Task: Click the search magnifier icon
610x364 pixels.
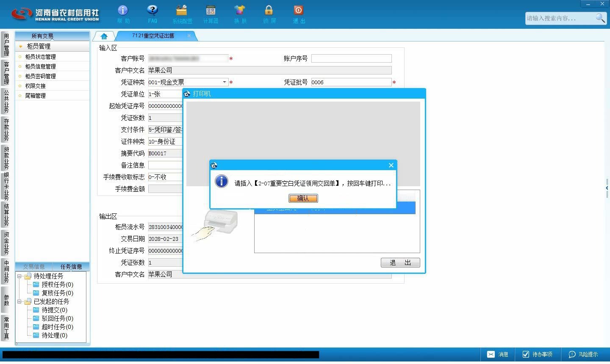Action: pyautogui.click(x=600, y=18)
